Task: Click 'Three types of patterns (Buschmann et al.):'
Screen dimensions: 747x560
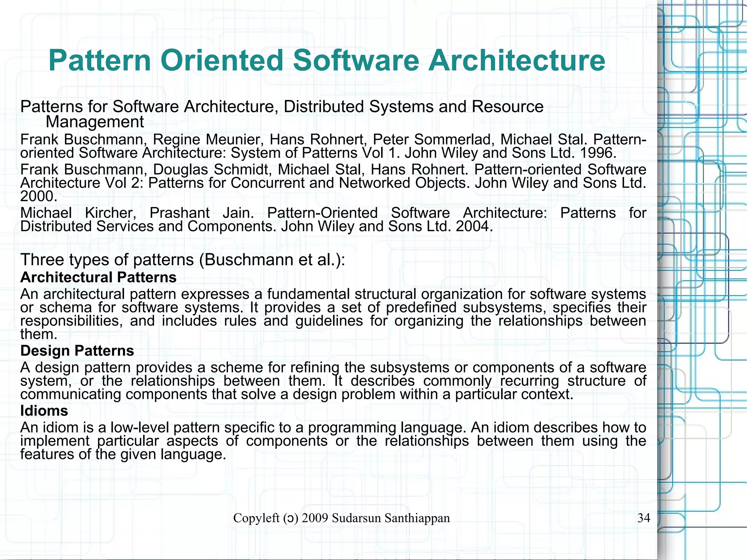Action: tap(183, 260)
